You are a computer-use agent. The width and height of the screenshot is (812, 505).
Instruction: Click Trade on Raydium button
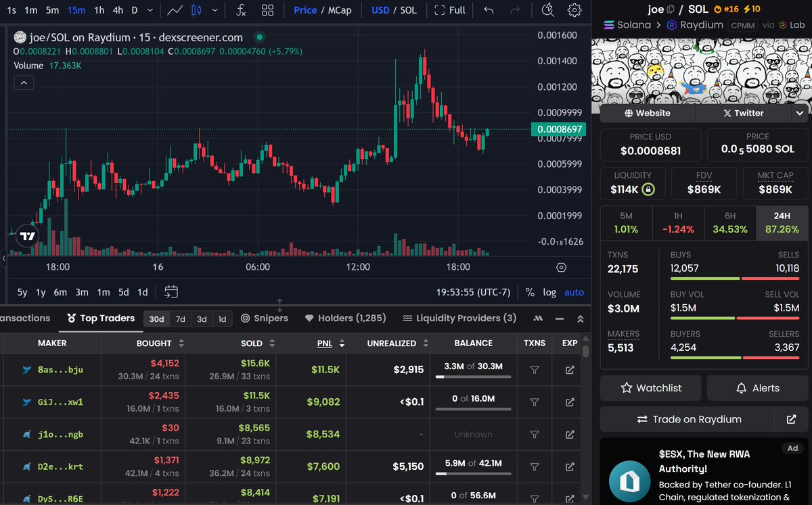tap(688, 419)
